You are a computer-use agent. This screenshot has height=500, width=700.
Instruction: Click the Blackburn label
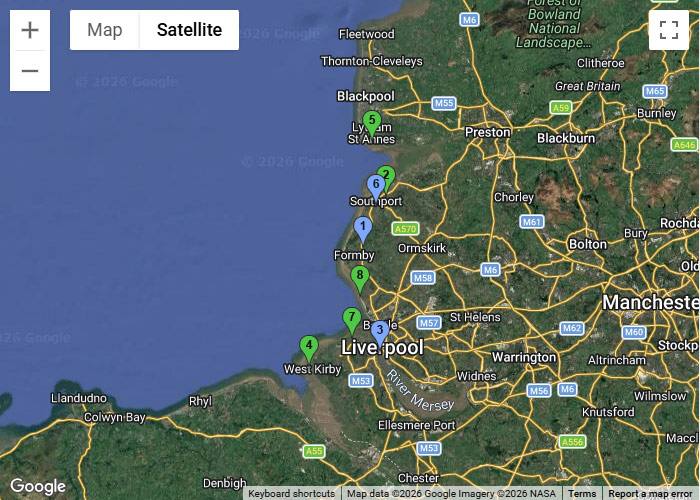[x=566, y=138]
